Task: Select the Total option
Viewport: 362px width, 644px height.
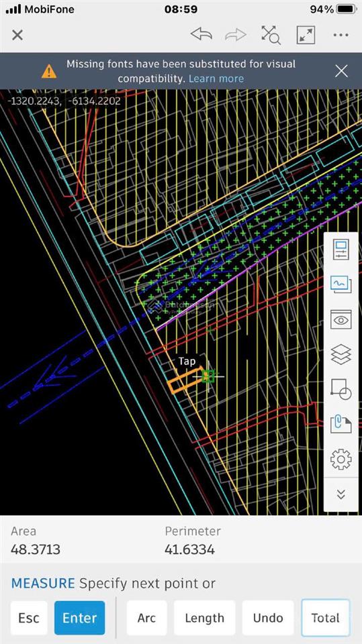Action: 325,618
